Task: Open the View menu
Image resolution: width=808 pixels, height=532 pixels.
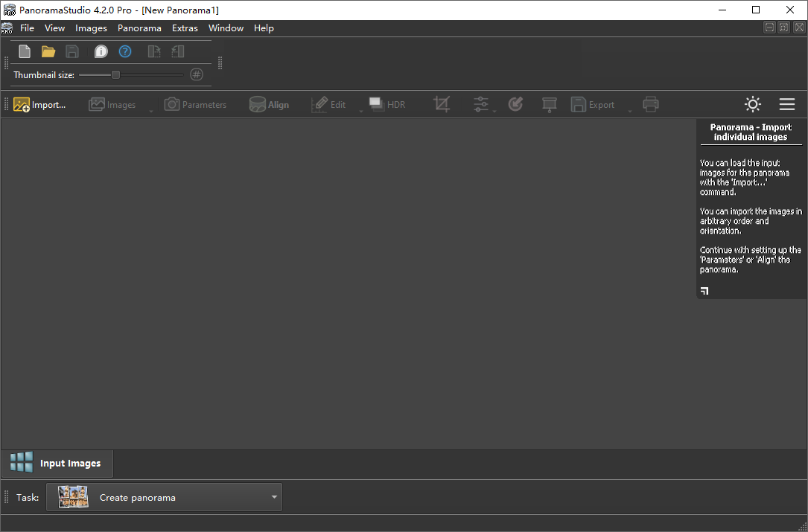Action: coord(54,28)
